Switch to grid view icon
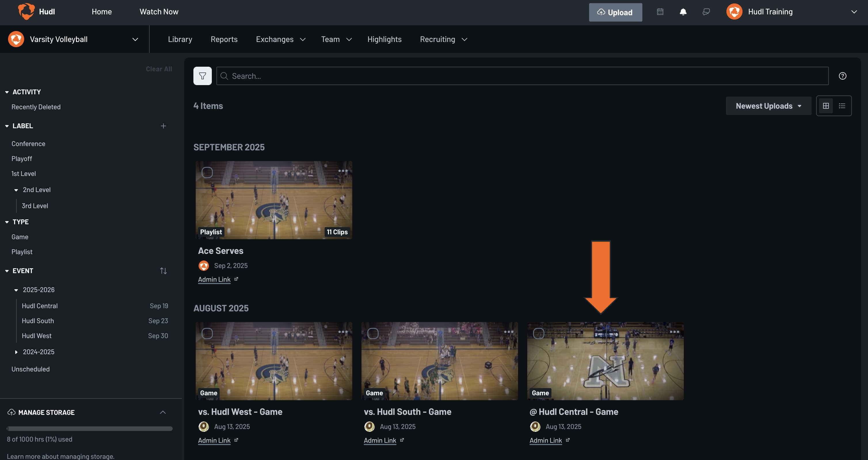 (x=826, y=106)
